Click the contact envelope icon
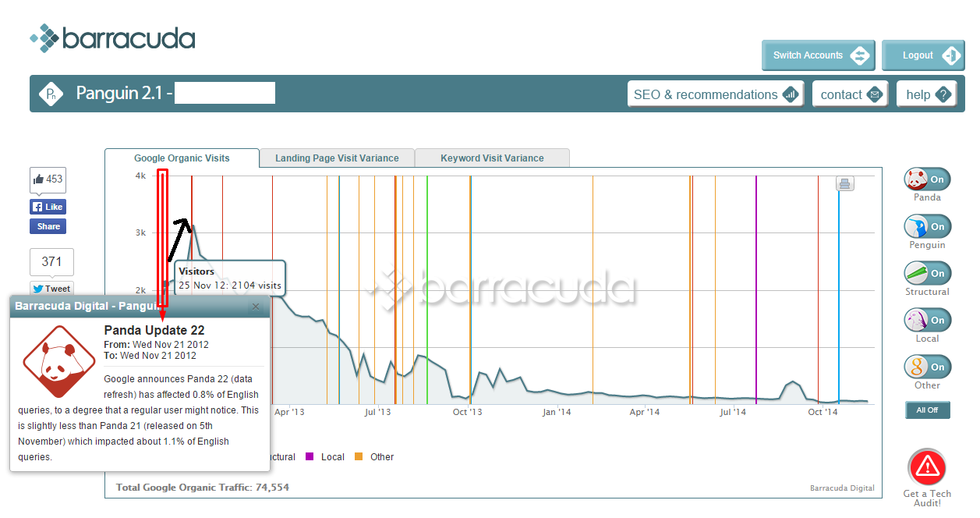Image resolution: width=980 pixels, height=518 pixels. 875,94
